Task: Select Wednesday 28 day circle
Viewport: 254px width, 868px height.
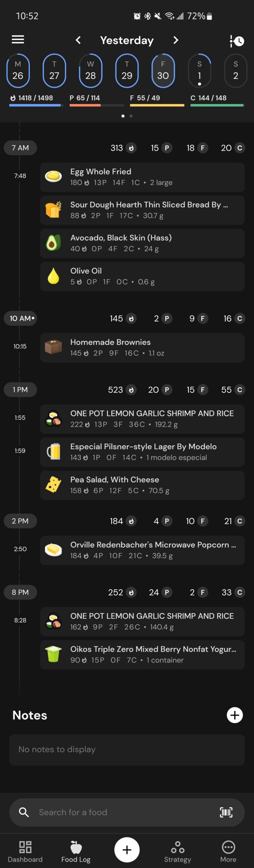Action: 91,71
